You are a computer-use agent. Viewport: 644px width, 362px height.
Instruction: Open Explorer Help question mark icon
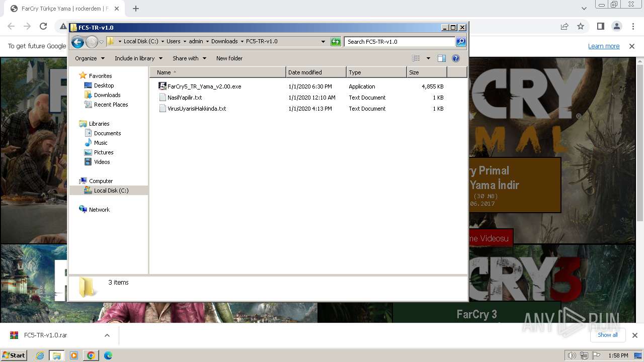pos(456,58)
